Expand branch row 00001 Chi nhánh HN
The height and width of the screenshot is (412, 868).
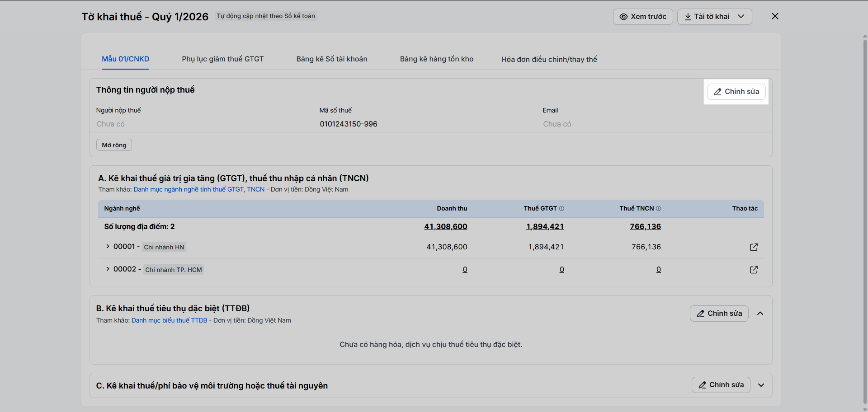tap(108, 246)
